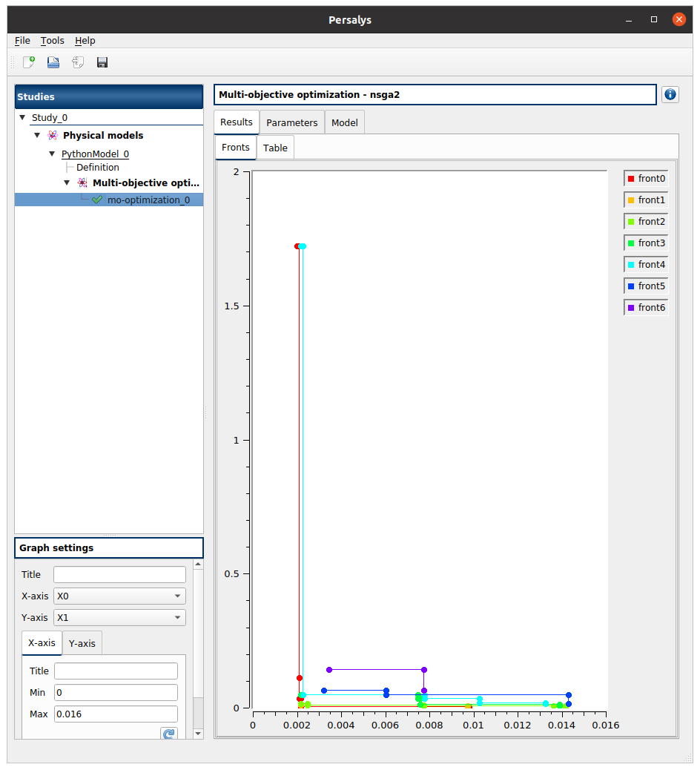Open the X-axis variable dropdown
This screenshot has width=700, height=770.
coord(119,596)
